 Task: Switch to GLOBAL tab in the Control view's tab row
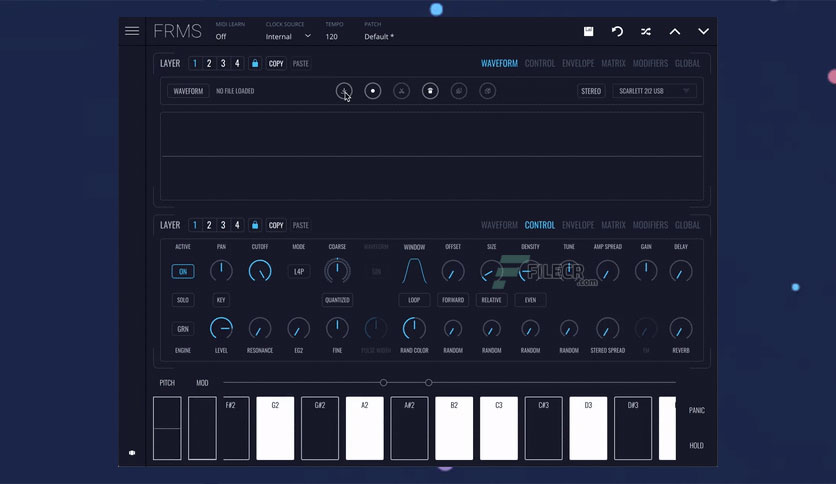687,225
